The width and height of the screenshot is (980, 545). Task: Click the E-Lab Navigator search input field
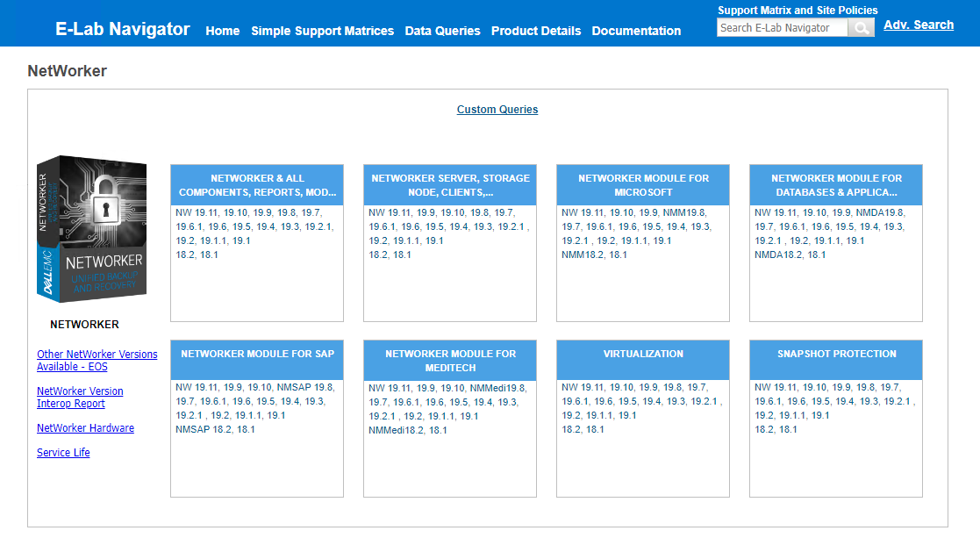pos(781,27)
